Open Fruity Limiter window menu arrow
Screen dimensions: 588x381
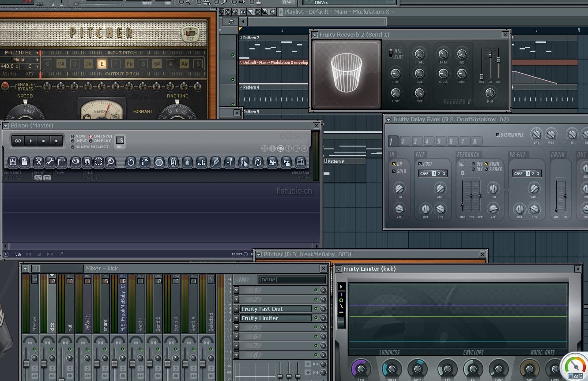click(339, 269)
